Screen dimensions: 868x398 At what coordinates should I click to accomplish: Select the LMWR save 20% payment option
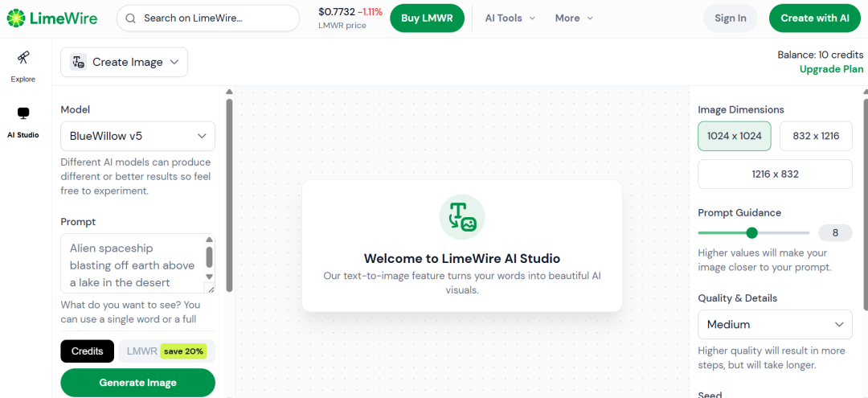tap(166, 351)
